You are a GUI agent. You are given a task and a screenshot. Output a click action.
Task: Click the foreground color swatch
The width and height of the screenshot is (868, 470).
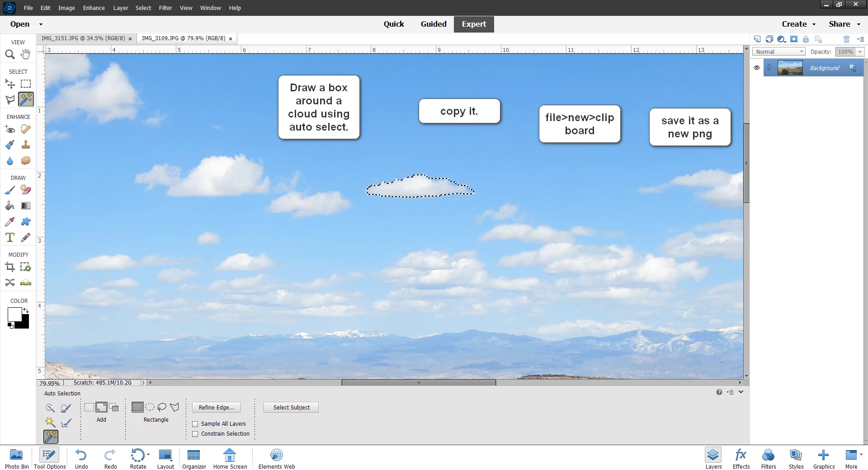click(14, 315)
